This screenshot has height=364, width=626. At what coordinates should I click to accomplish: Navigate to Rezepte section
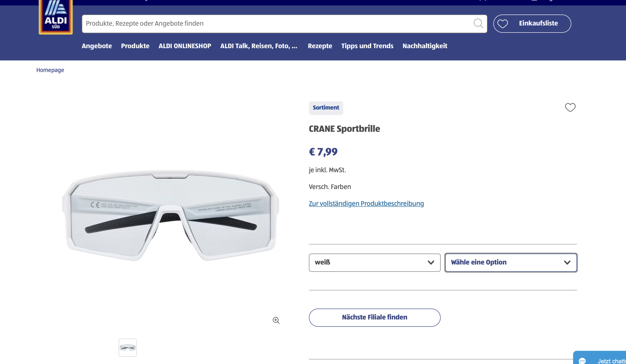click(320, 46)
